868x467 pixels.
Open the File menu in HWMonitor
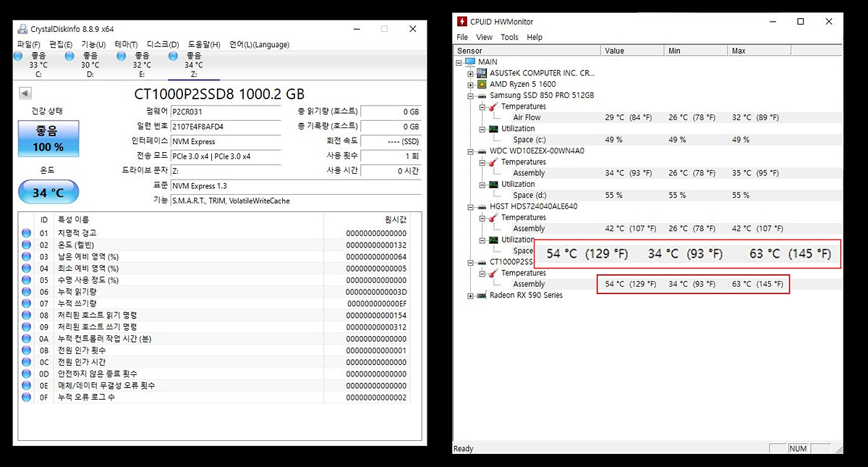pos(462,37)
